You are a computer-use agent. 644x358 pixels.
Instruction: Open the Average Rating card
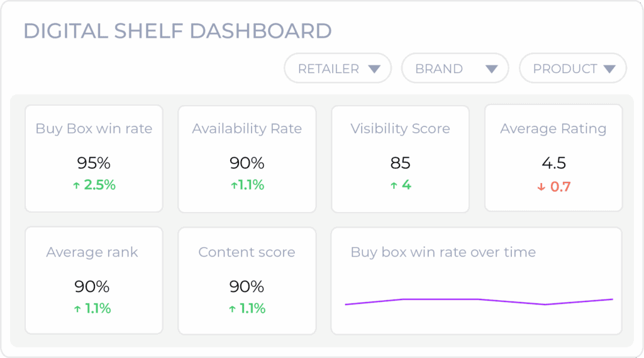(x=553, y=158)
